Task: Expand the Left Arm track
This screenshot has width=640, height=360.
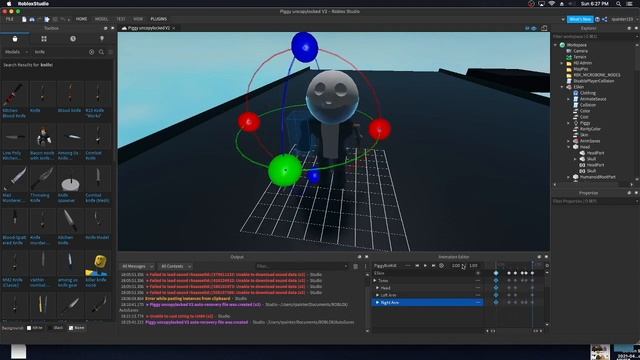Action: (378, 295)
